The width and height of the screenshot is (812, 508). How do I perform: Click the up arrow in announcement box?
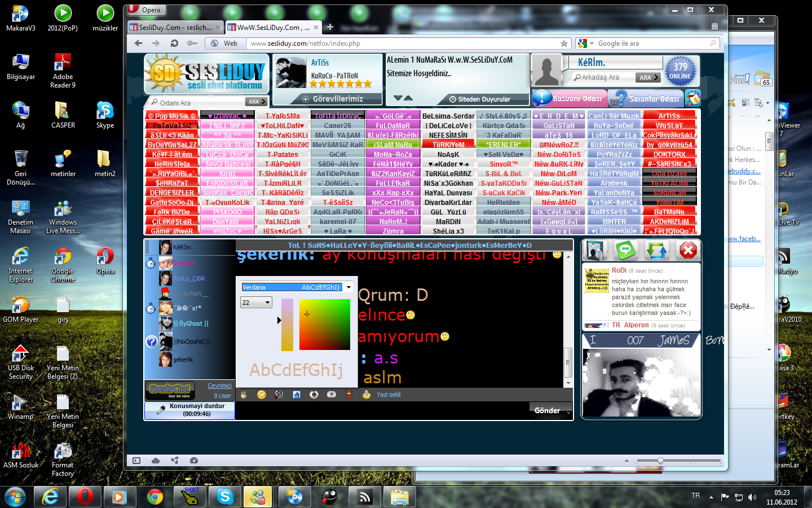pyautogui.click(x=408, y=98)
